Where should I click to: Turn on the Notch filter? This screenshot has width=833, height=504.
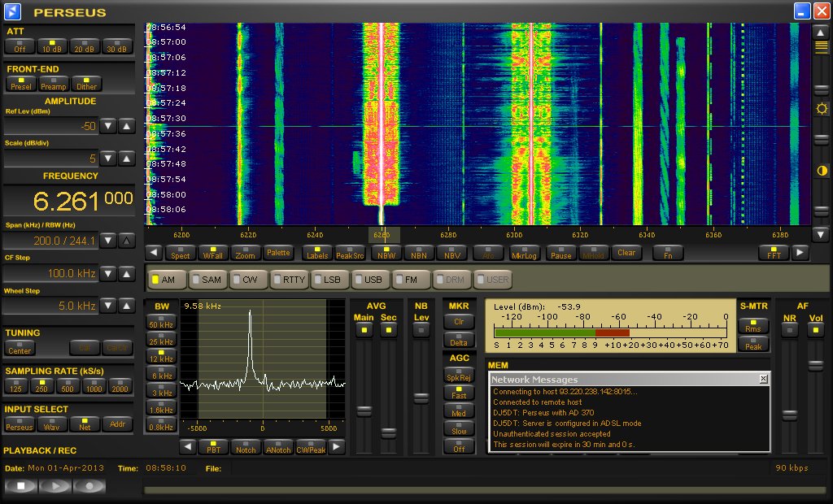pyautogui.click(x=244, y=447)
